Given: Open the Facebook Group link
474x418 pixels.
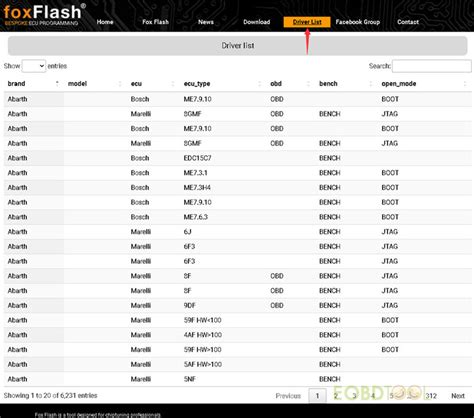Looking at the screenshot, I should [358, 22].
